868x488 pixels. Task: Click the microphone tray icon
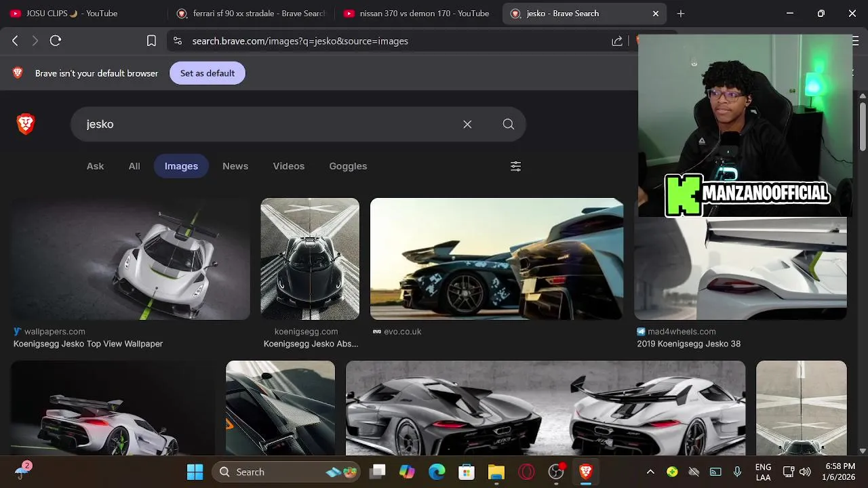[737, 472]
